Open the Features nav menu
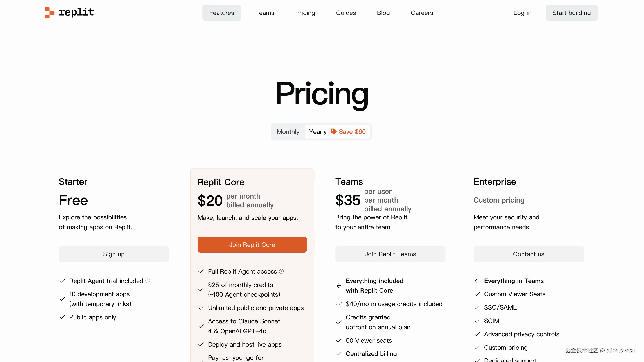 (x=221, y=13)
